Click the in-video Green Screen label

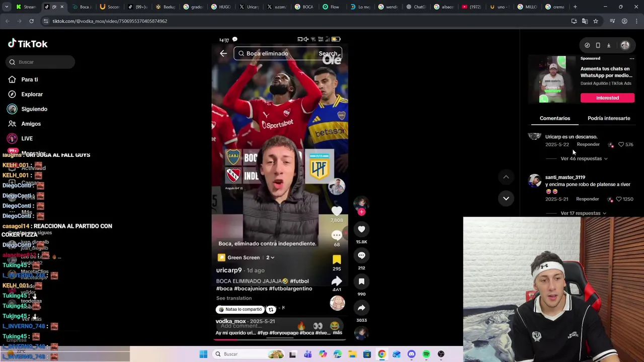point(244,257)
